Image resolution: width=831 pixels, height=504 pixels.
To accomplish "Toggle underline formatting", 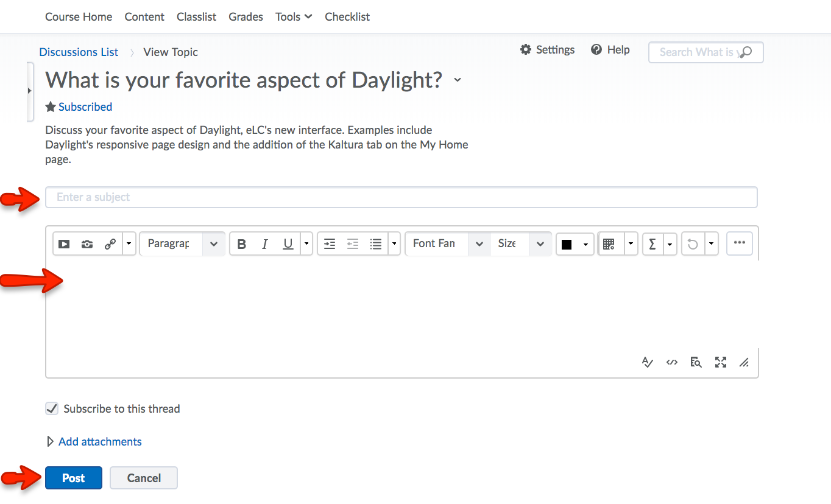I will pyautogui.click(x=288, y=244).
